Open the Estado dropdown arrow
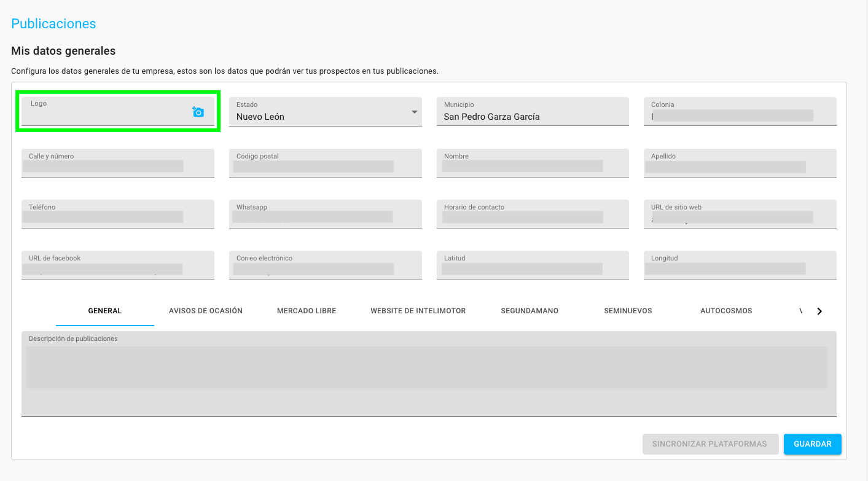Viewport: 868px width, 481px height. point(414,112)
